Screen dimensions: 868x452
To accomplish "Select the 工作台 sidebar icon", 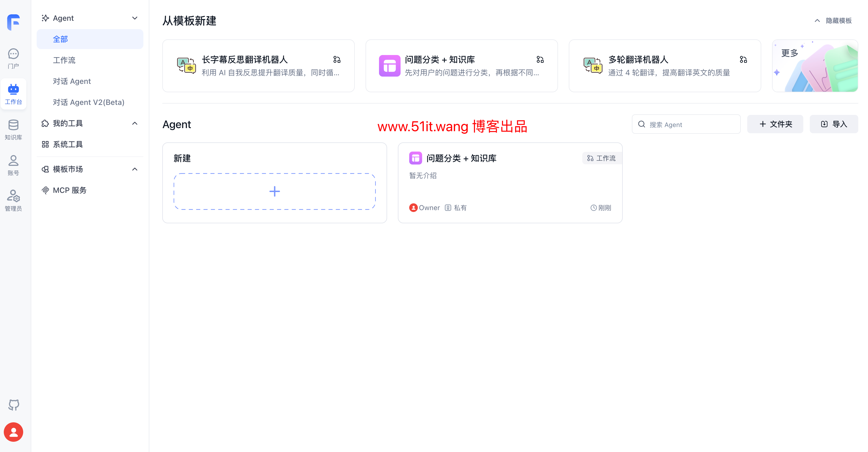I will click(x=13, y=94).
